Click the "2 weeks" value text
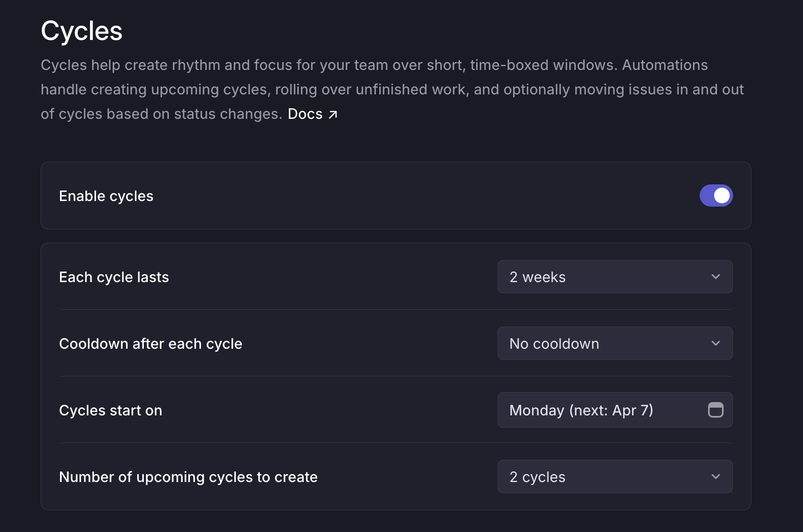Image resolution: width=803 pixels, height=532 pixels. pyautogui.click(x=538, y=277)
